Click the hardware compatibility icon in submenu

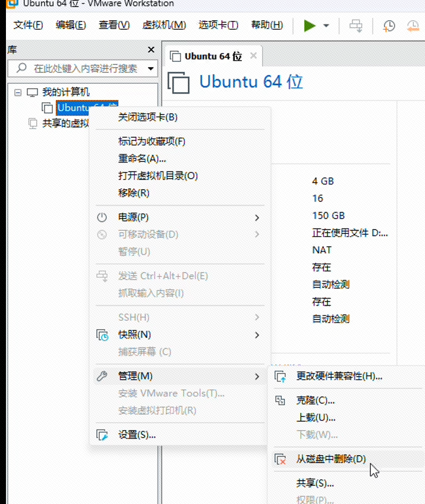pos(280,377)
